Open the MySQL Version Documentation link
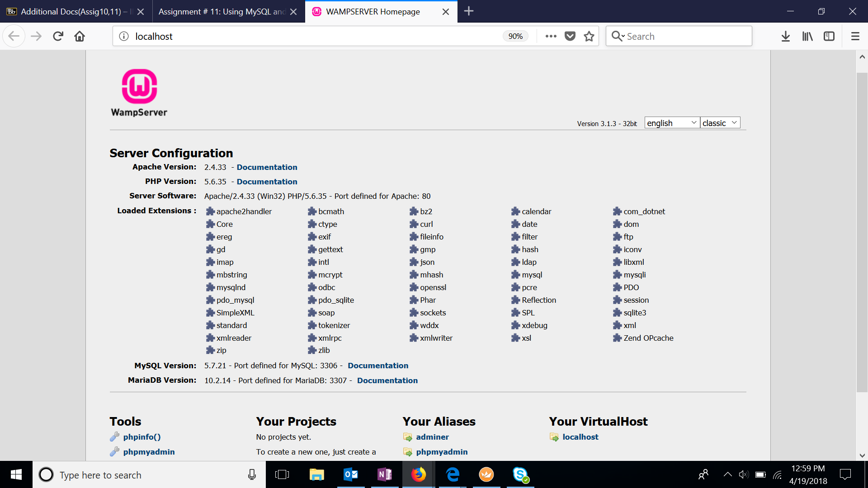The width and height of the screenshot is (868, 488). click(x=378, y=366)
